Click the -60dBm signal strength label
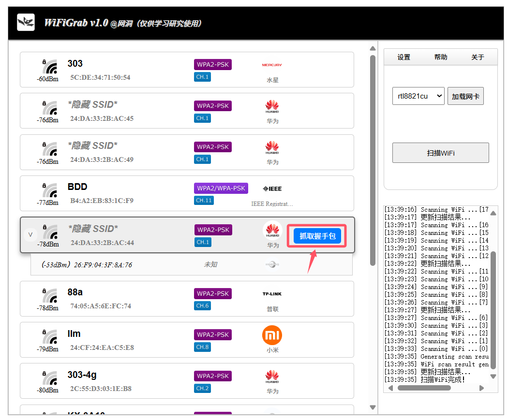 click(x=47, y=79)
